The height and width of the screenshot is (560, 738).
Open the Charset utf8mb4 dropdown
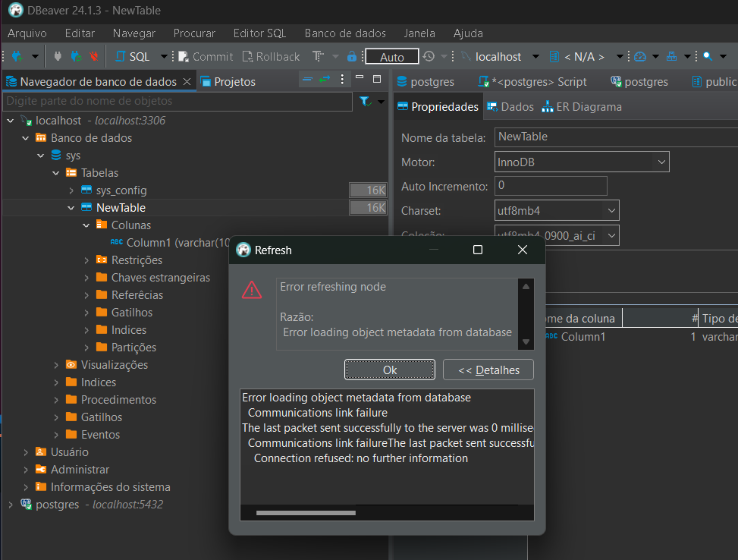(x=611, y=211)
